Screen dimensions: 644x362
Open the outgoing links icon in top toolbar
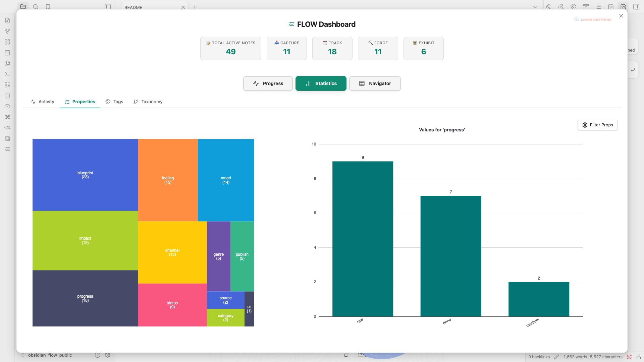point(561,6)
